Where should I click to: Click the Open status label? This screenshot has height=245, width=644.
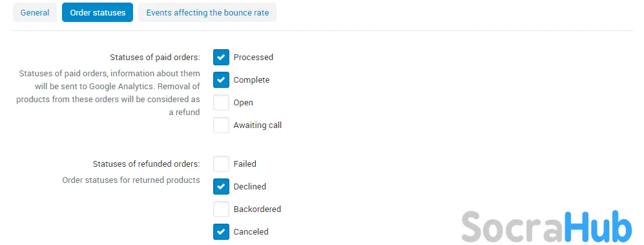click(x=243, y=102)
